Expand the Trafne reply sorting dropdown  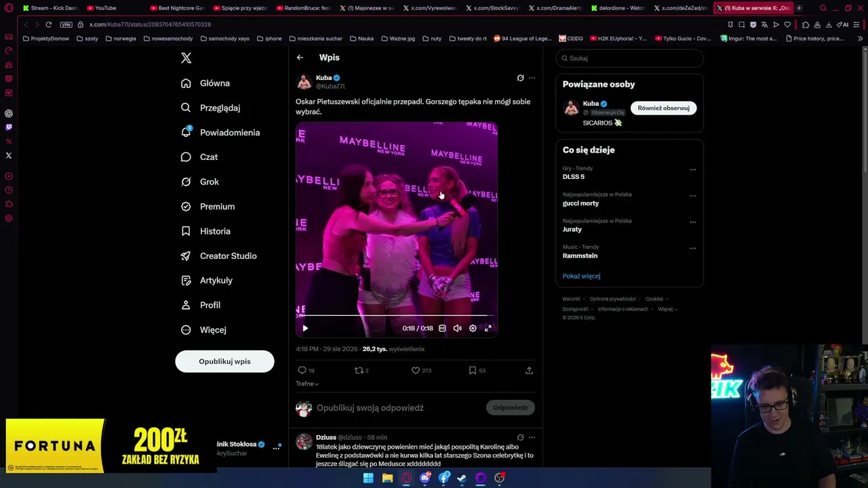(307, 384)
